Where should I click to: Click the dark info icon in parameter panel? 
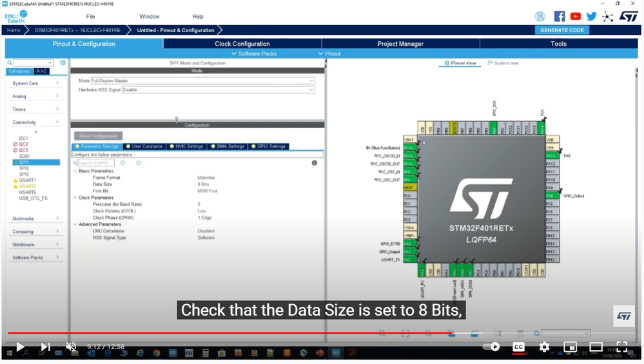314,163
